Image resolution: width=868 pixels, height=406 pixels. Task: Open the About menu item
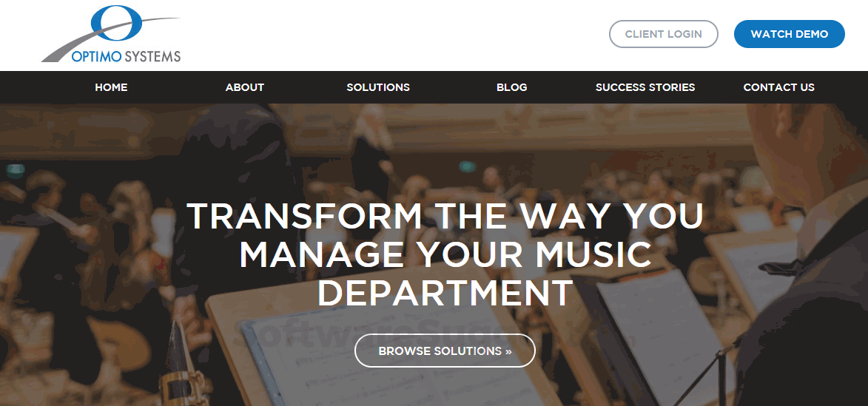(x=245, y=87)
